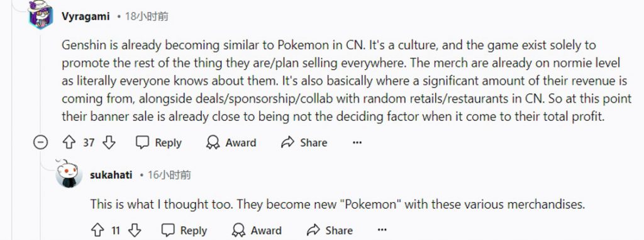The width and height of the screenshot is (644, 240).
Task: Open more options on sukahati's reply
Action: (382, 230)
